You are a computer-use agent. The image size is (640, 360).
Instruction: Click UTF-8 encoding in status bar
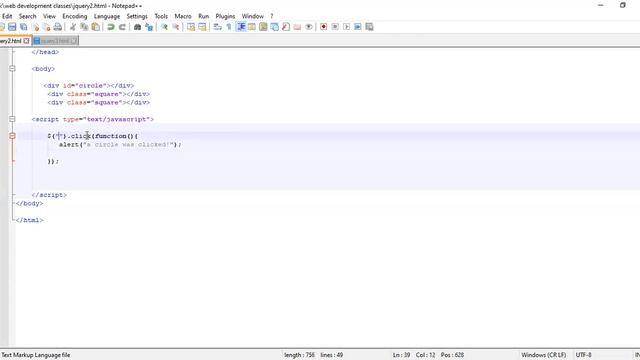583,355
